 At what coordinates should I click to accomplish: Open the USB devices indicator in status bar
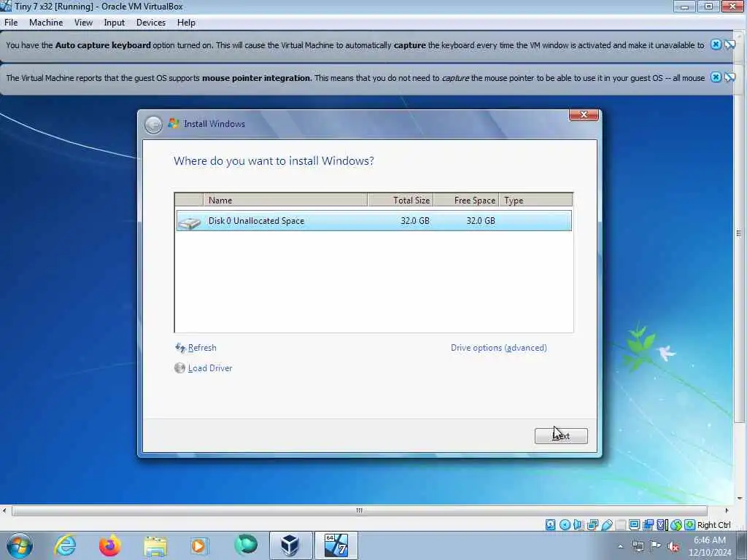point(606,525)
